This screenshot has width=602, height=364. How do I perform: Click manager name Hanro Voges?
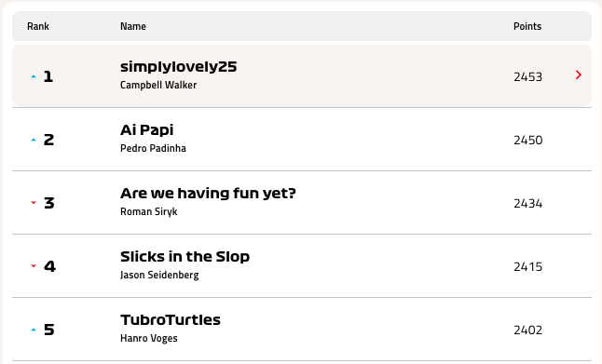click(148, 338)
